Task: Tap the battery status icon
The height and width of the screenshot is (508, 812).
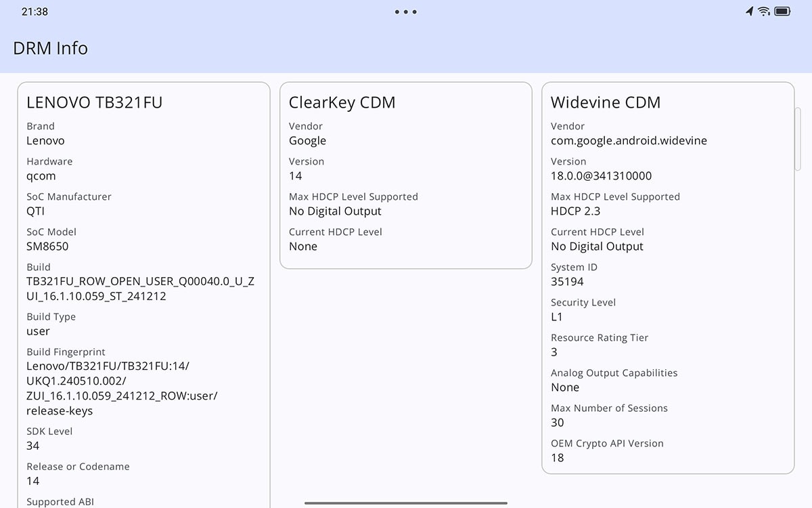Action: tap(783, 12)
